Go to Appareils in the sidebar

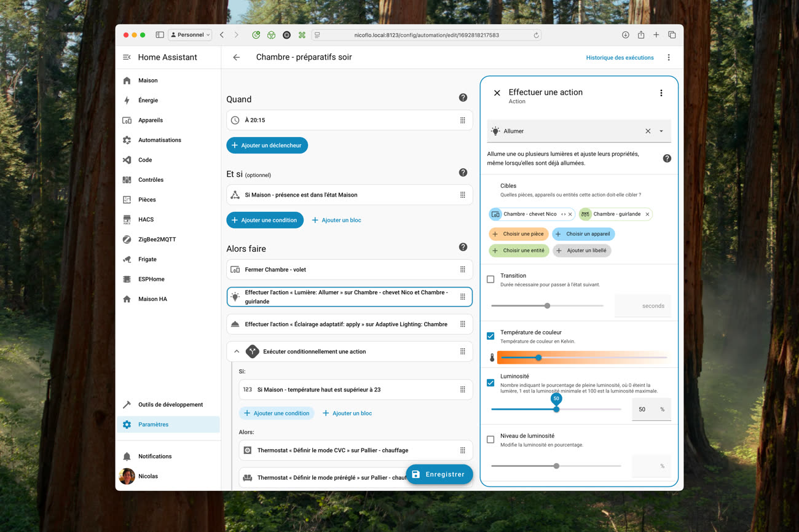(x=168, y=120)
